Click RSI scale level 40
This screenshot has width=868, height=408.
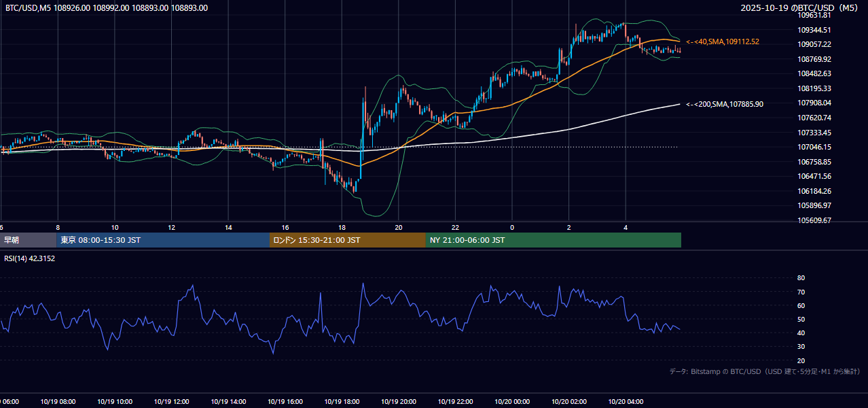coord(801,333)
